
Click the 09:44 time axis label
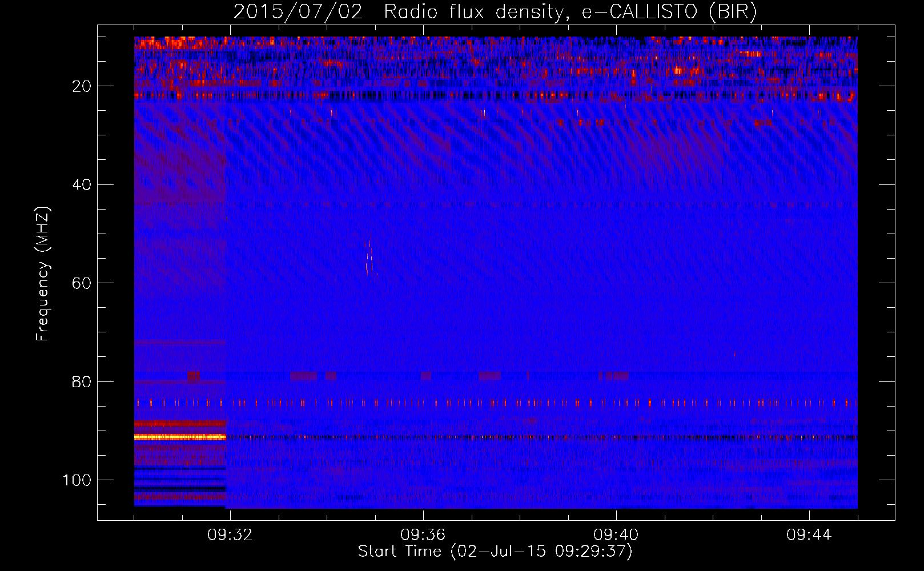point(809,535)
